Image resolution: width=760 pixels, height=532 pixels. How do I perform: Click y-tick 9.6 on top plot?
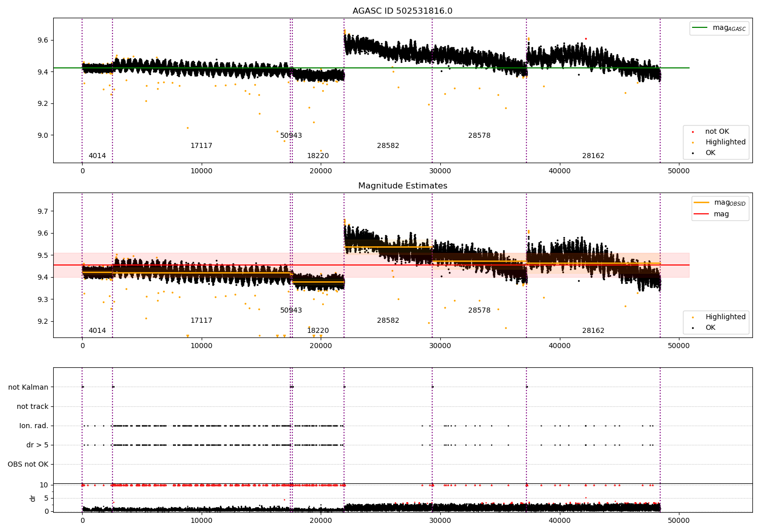click(42, 41)
